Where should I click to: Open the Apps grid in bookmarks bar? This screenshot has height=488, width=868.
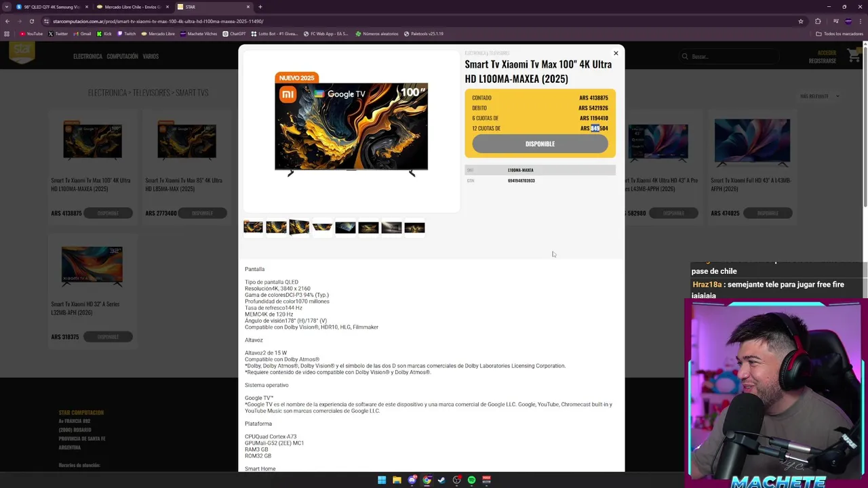pos(7,33)
